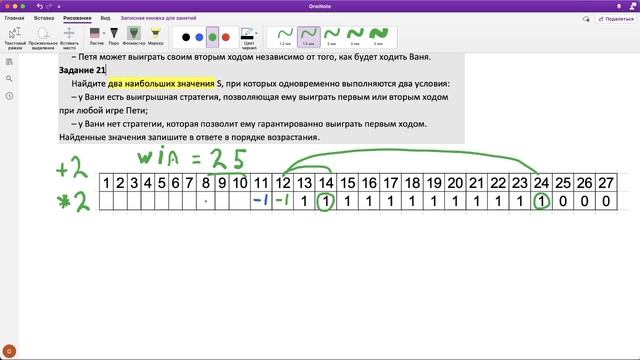The image size is (640, 360).
Task: Click the empty cell under 5
Action: click(x=162, y=201)
